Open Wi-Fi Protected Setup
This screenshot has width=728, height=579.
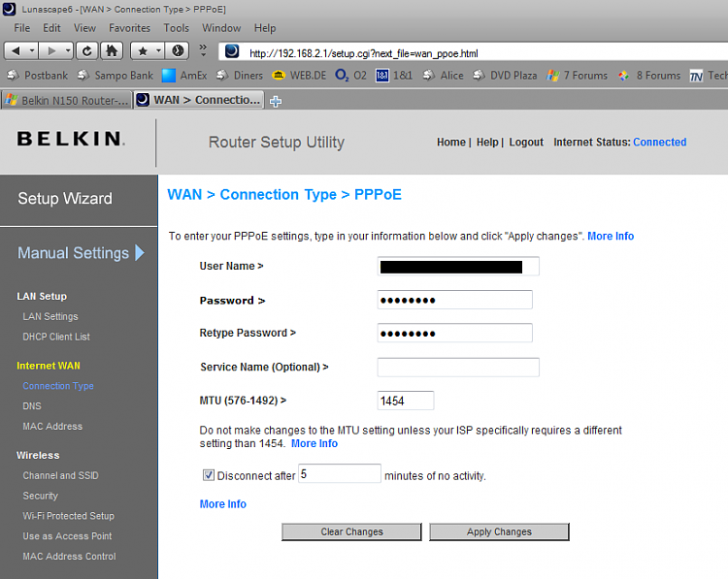point(68,516)
